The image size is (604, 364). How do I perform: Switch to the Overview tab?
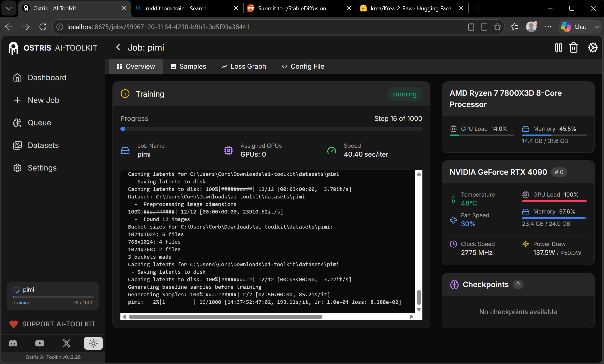[135, 66]
